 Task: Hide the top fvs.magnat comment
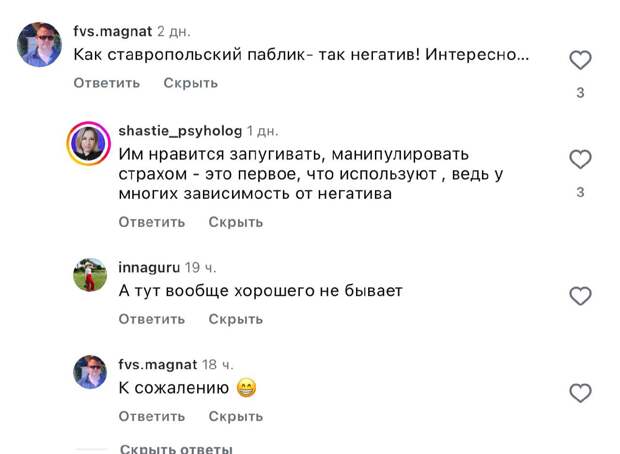pos(190,83)
